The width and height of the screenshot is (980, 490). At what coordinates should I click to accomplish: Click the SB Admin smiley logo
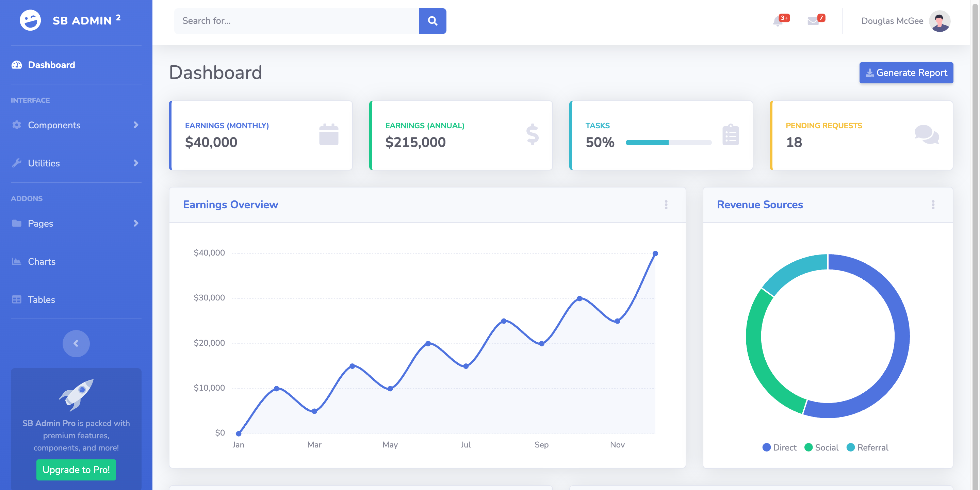(x=30, y=20)
